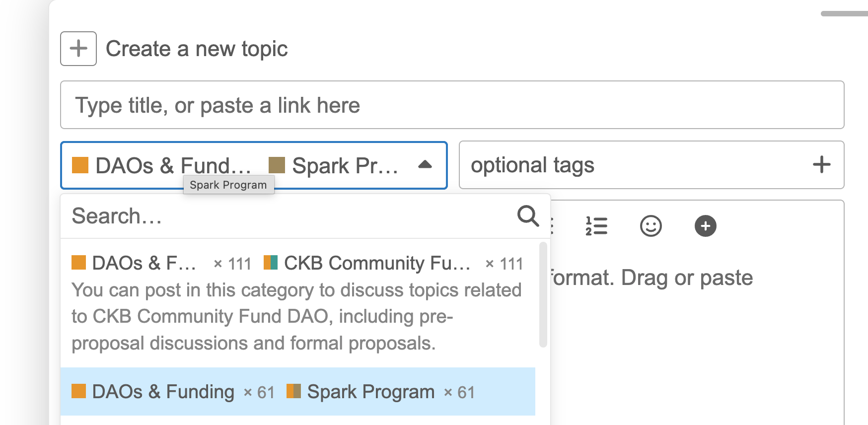868x425 pixels.
Task: Open the optional tags dropdown
Action: [651, 165]
